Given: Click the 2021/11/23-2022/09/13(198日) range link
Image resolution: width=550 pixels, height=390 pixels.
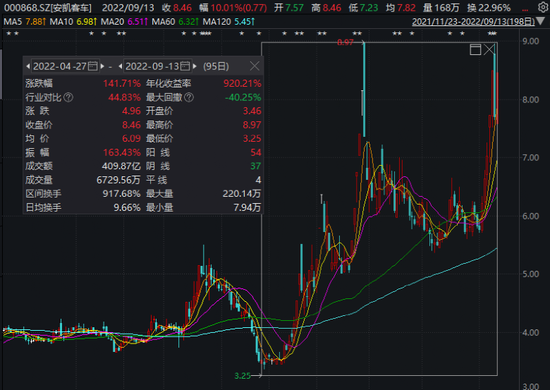Looking at the screenshot, I should [x=473, y=22].
